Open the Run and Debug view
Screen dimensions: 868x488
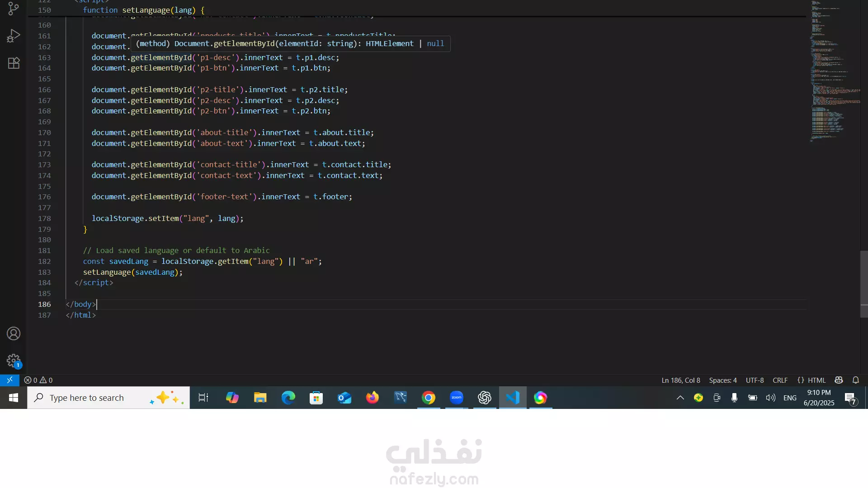(x=14, y=35)
